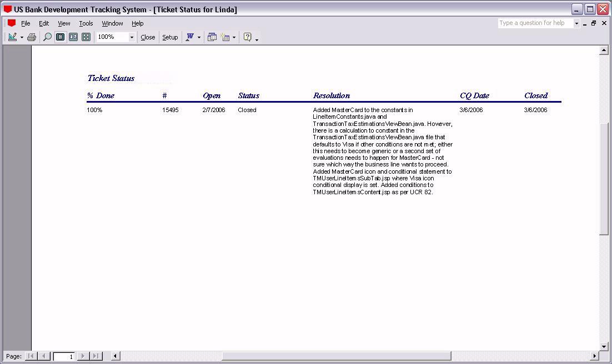Click the Close preview button
The image size is (612, 364).
[148, 37]
